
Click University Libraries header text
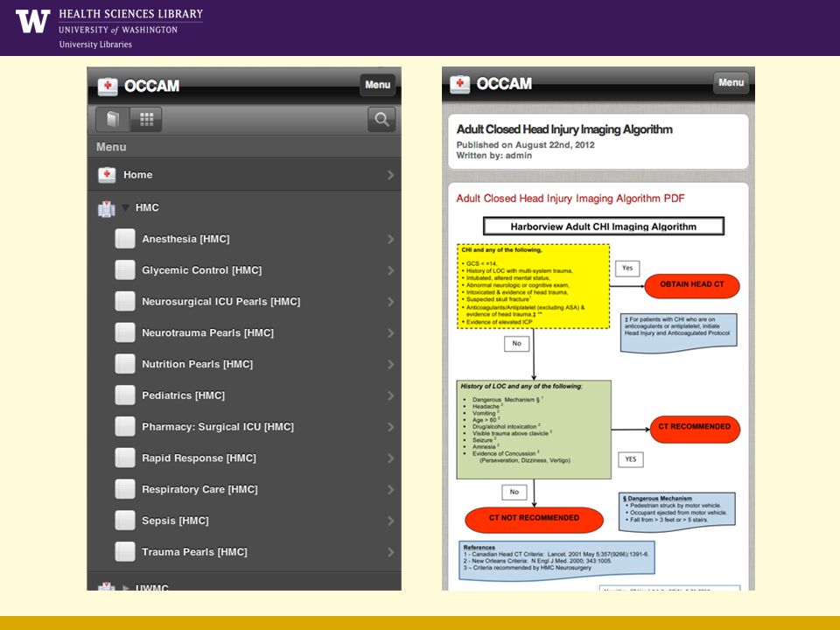95,45
